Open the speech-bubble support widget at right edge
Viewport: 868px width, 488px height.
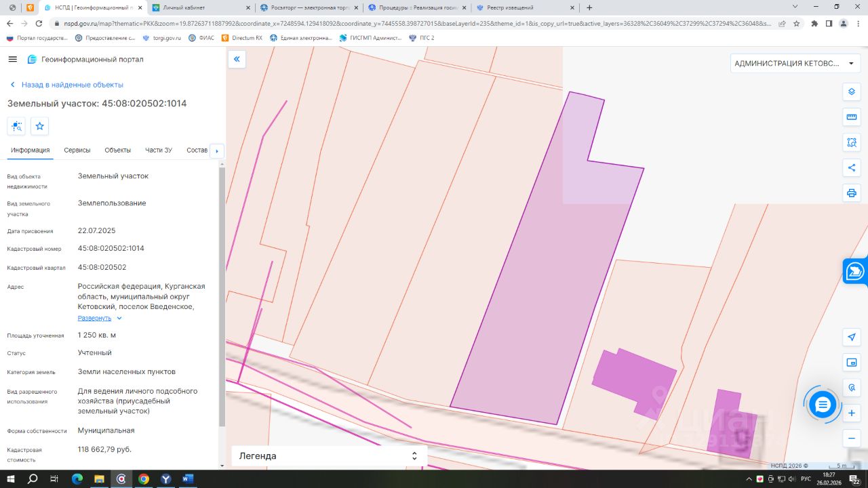point(855,272)
